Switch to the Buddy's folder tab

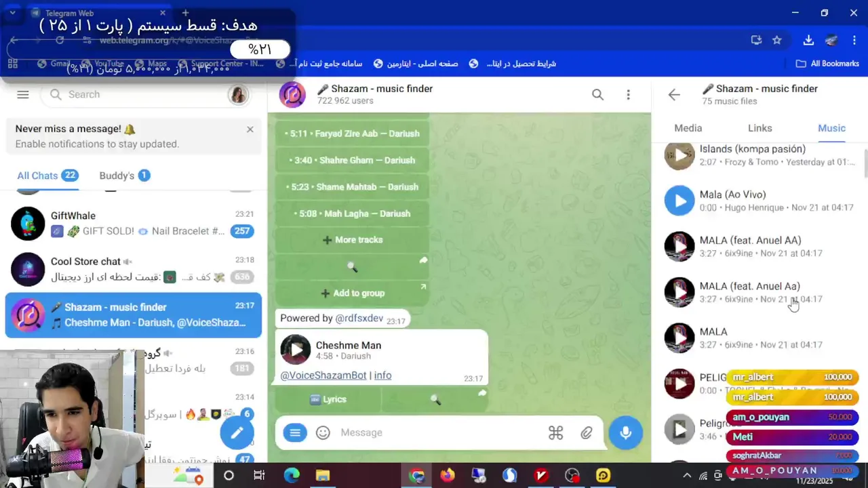[x=124, y=176]
